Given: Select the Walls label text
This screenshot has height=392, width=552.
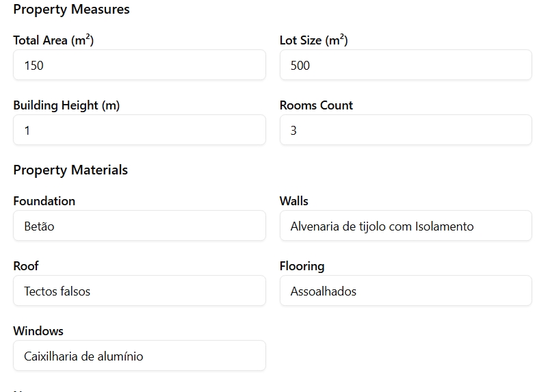Looking at the screenshot, I should pyautogui.click(x=294, y=201).
